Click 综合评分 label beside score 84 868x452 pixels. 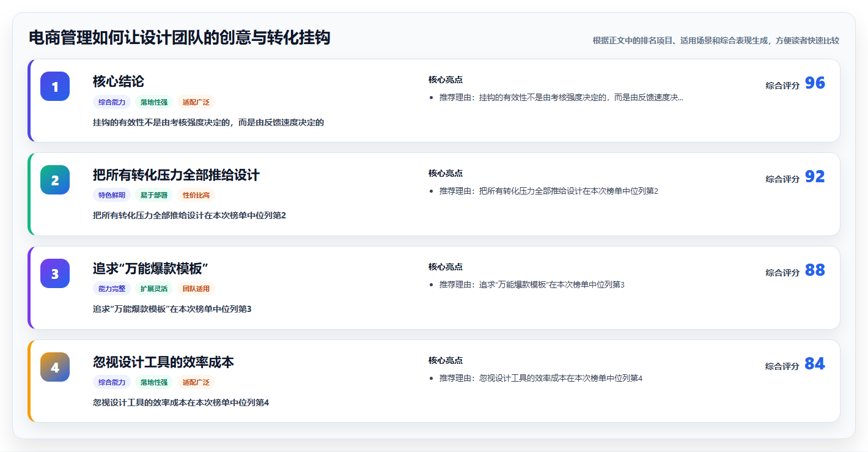pyautogui.click(x=782, y=366)
